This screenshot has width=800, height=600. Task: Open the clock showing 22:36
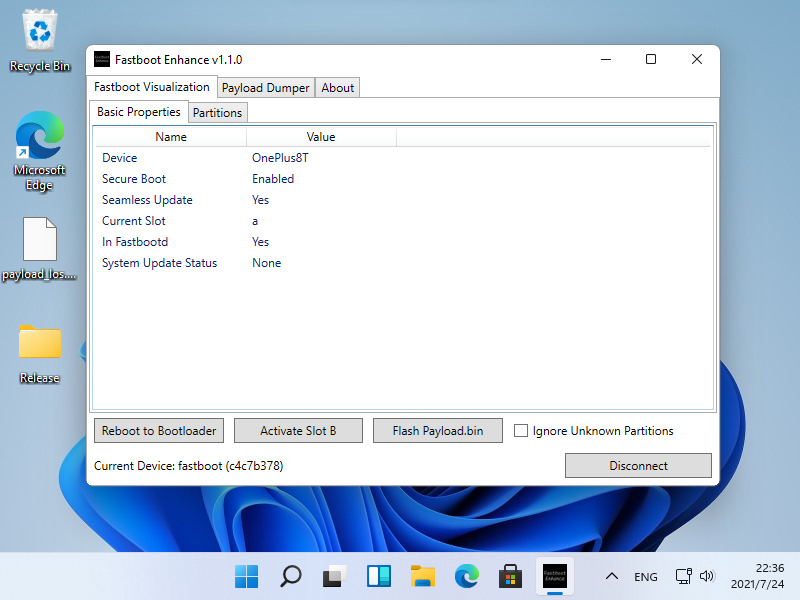pos(758,576)
